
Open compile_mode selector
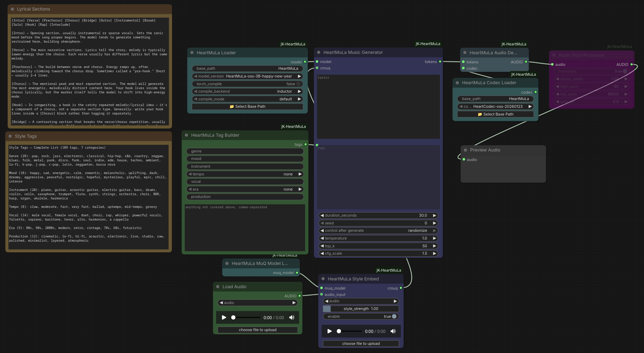pyautogui.click(x=247, y=99)
